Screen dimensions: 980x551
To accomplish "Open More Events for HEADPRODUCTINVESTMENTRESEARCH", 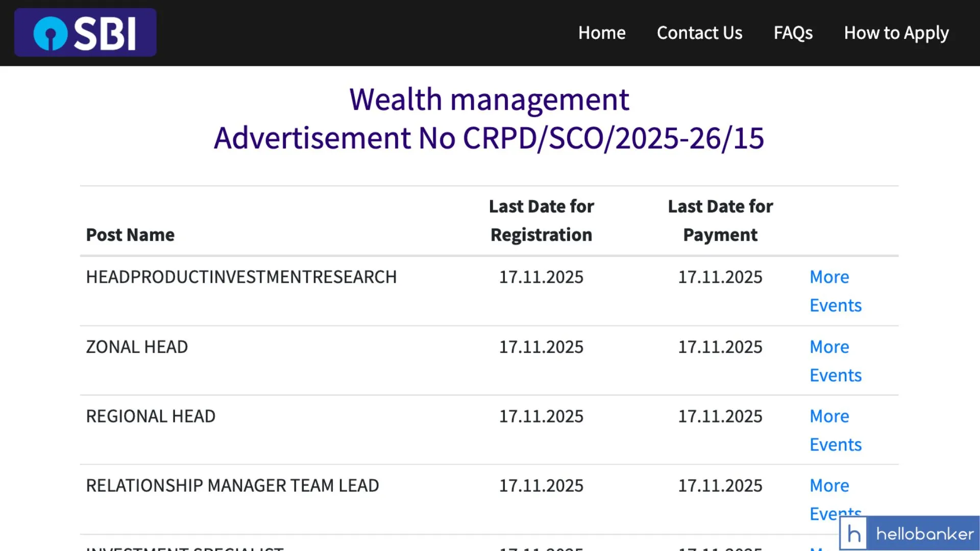I will point(835,291).
